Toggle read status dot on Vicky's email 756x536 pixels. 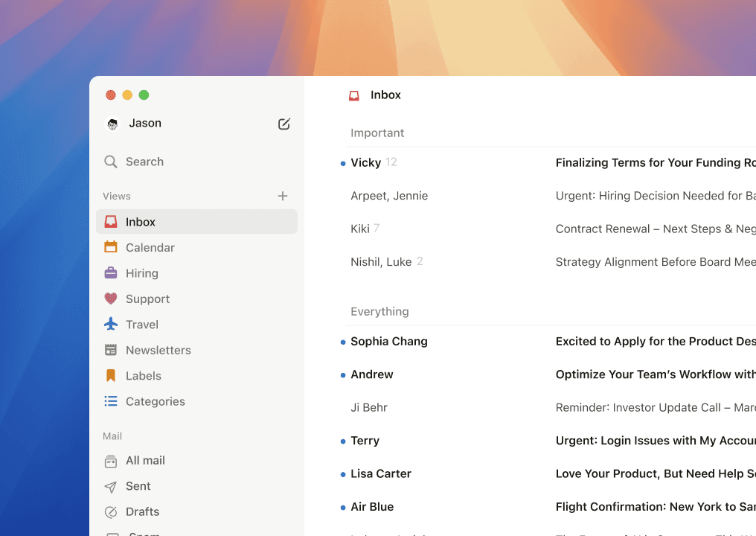coord(343,162)
